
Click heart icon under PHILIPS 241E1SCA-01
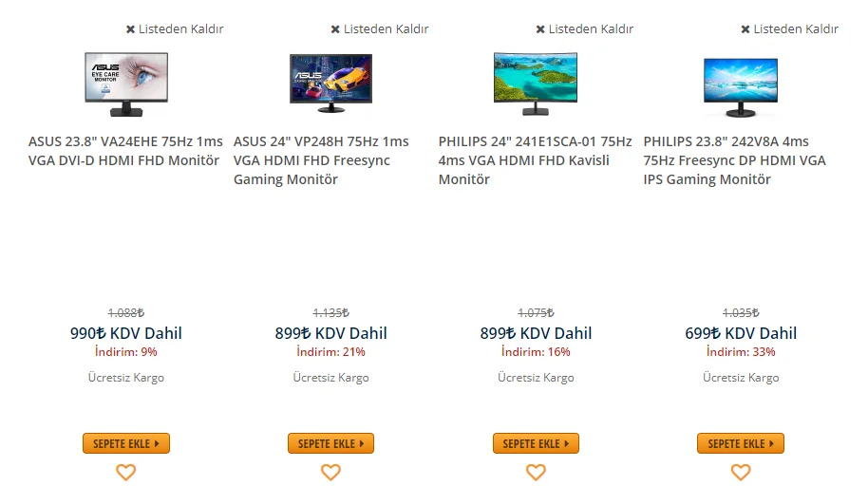(x=536, y=472)
